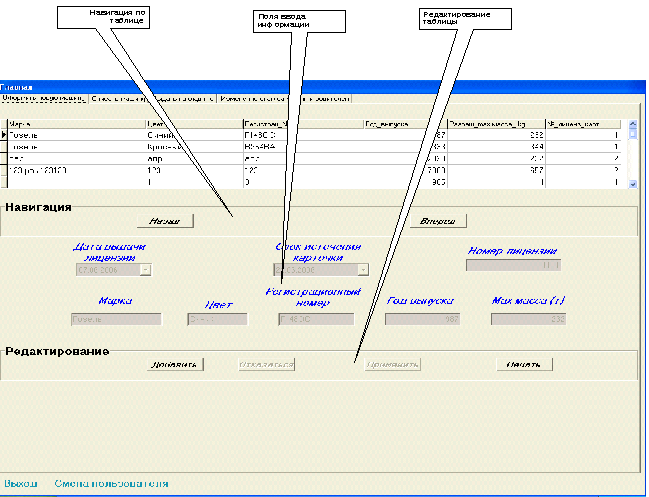
Task: Click the Марка column header in the table
Action: pos(77,124)
